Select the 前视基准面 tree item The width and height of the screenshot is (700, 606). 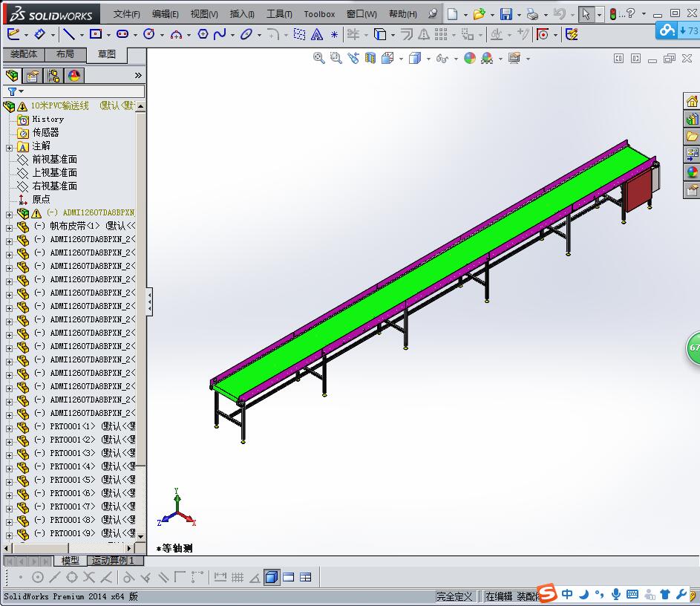click(54, 159)
